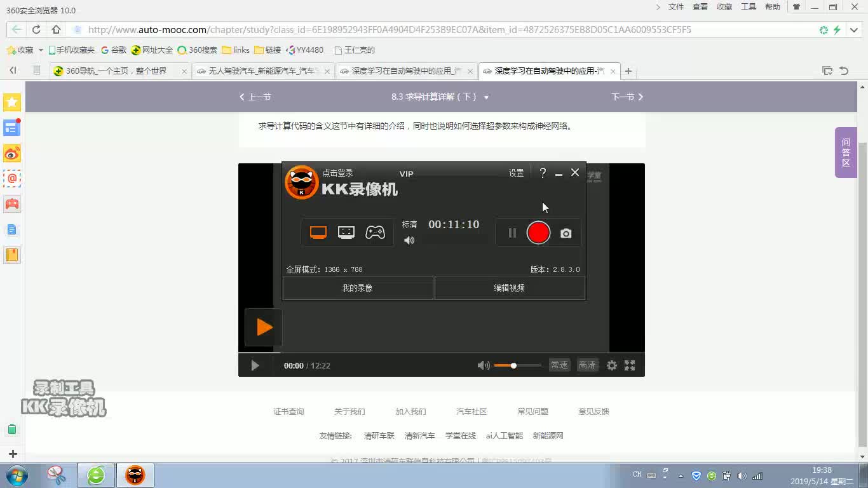Click 点击登录 in KK录像机
Image resolution: width=868 pixels, height=488 pixels.
[337, 173]
